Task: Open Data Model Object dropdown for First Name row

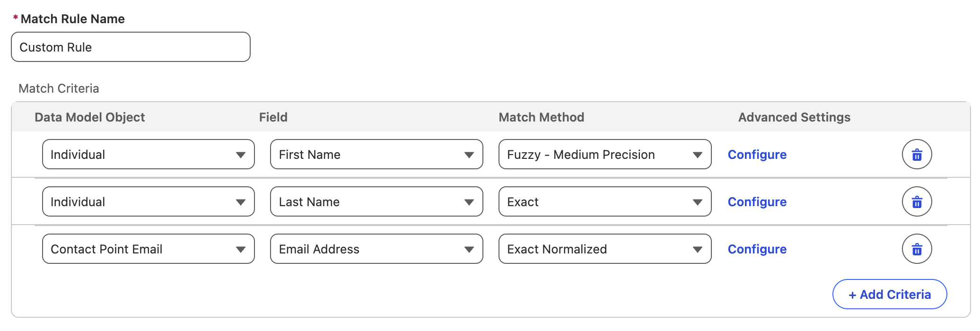Action: (x=148, y=155)
